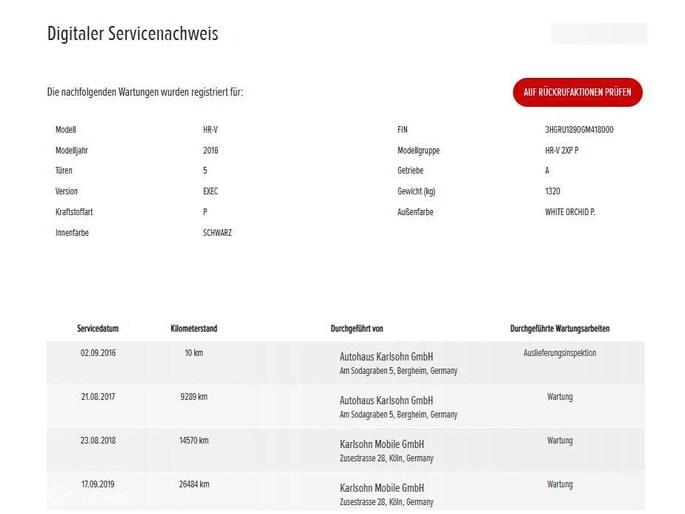
Task: Sort by Servicedatum column header
Action: tap(98, 328)
